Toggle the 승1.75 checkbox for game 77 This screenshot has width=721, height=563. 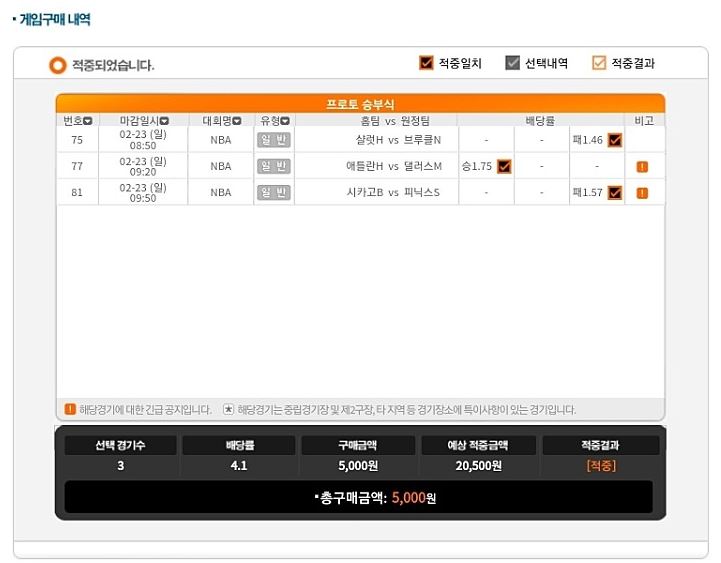(x=504, y=166)
